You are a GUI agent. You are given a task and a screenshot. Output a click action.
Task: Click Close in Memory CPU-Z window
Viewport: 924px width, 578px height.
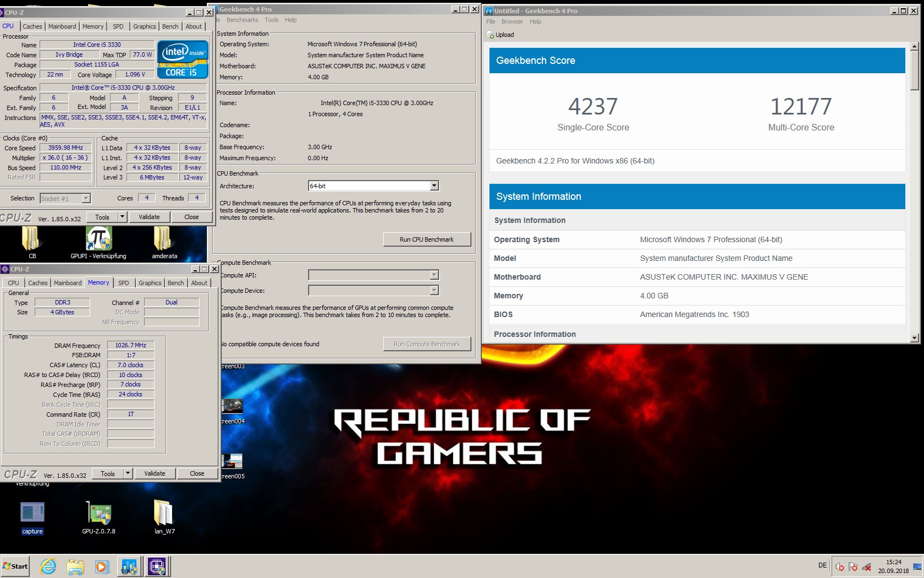(x=197, y=473)
